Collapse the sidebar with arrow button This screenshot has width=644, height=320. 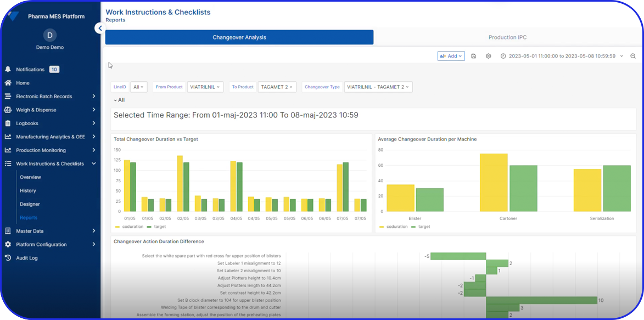(99, 28)
